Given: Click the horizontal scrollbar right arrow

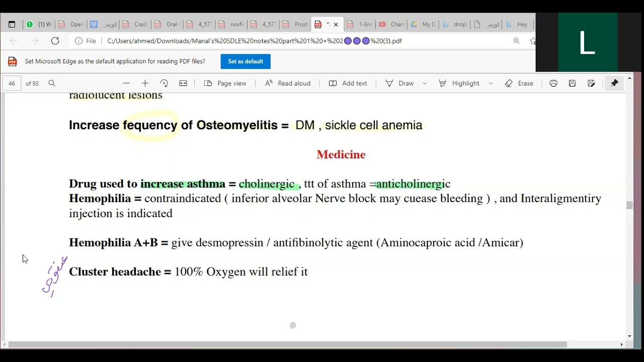Looking at the screenshot, I should coord(621,344).
